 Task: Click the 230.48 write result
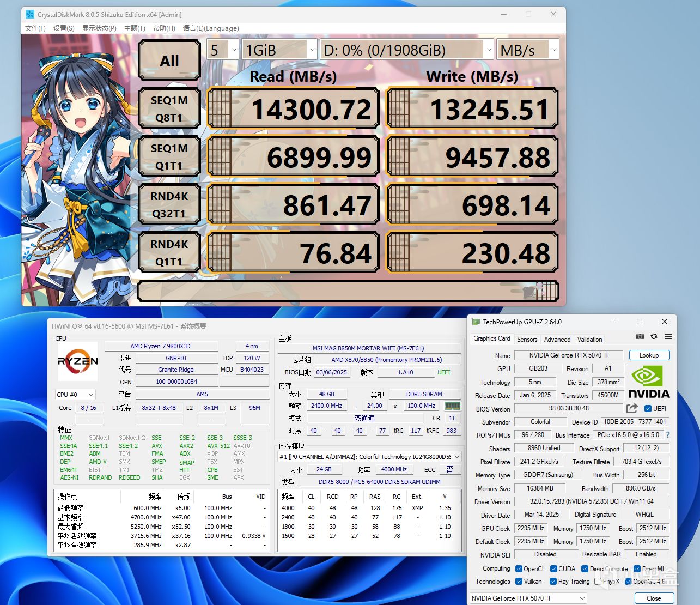(x=472, y=253)
